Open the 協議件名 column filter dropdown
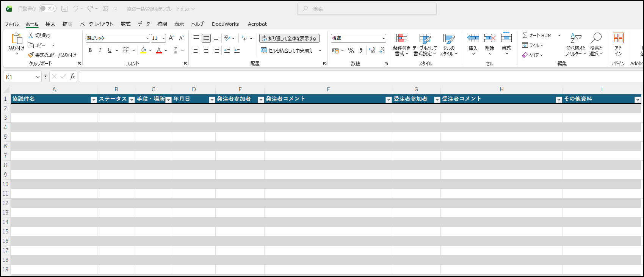The image size is (644, 277). point(94,99)
